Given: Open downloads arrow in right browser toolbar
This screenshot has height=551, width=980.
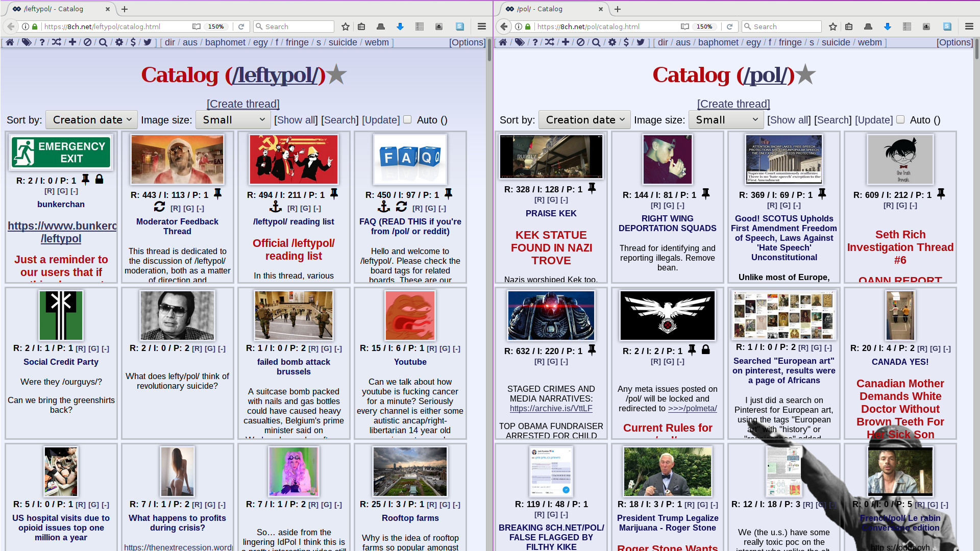Looking at the screenshot, I should click(888, 27).
